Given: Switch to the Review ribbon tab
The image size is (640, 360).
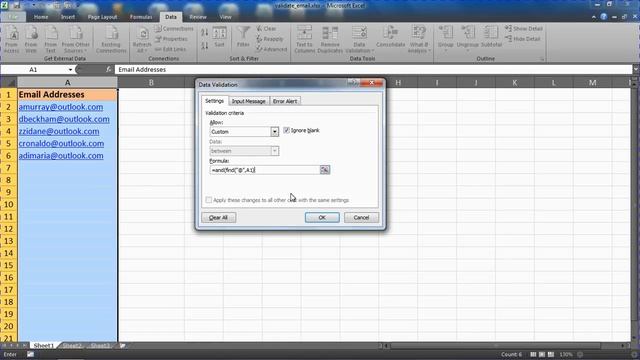Looking at the screenshot, I should [x=198, y=17].
